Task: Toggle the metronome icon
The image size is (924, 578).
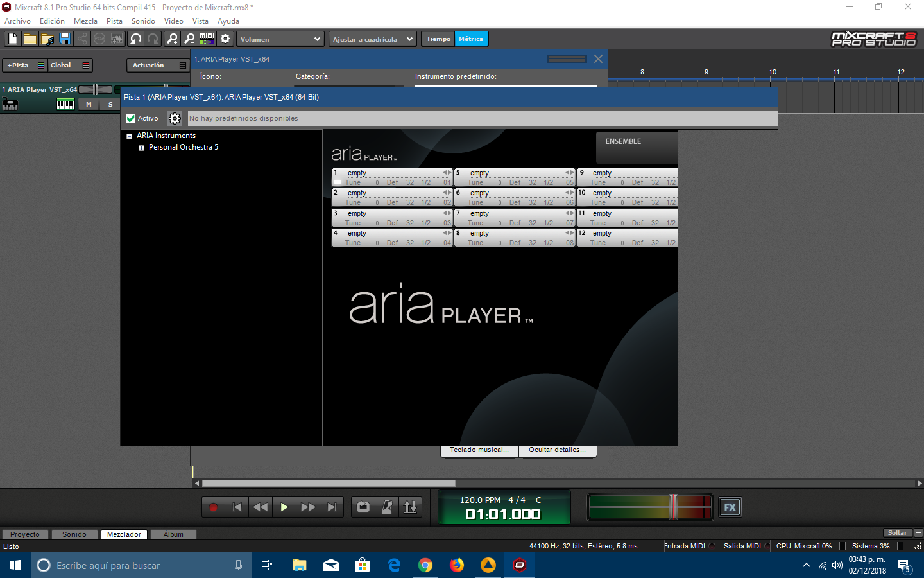Action: pyautogui.click(x=387, y=507)
